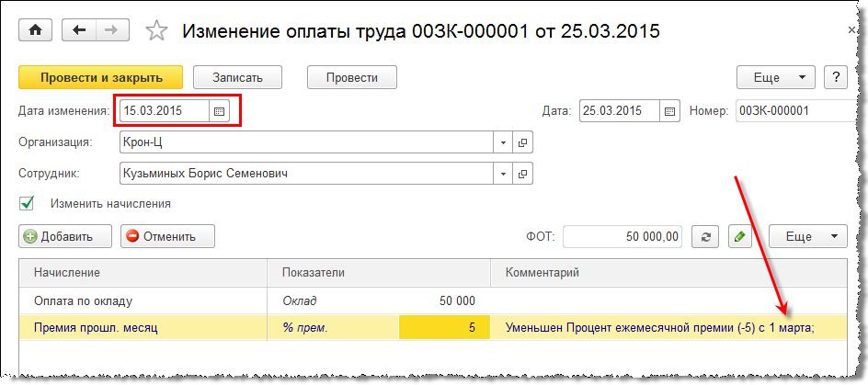The height and width of the screenshot is (385, 868).
Task: Click the Комментарий column header
Action: click(x=668, y=272)
